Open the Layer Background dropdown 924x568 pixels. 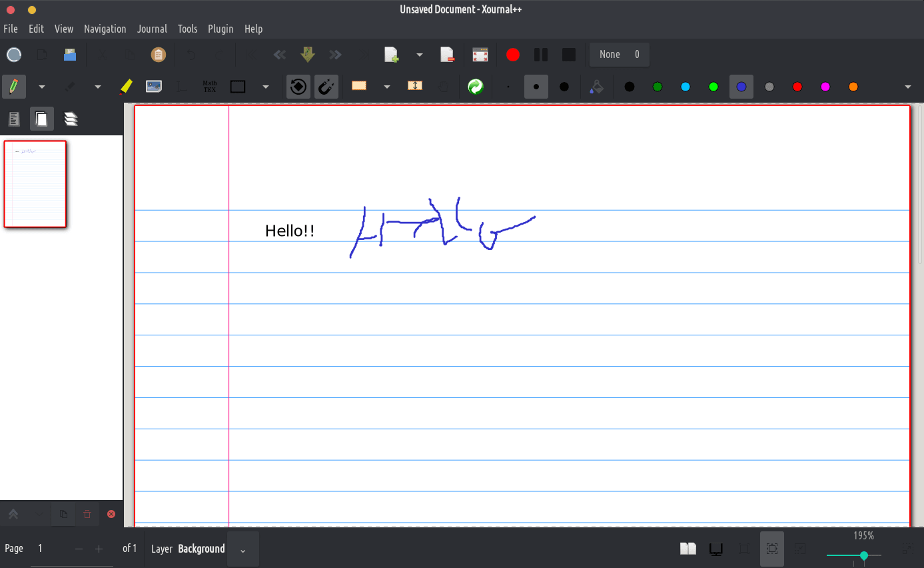(x=242, y=549)
